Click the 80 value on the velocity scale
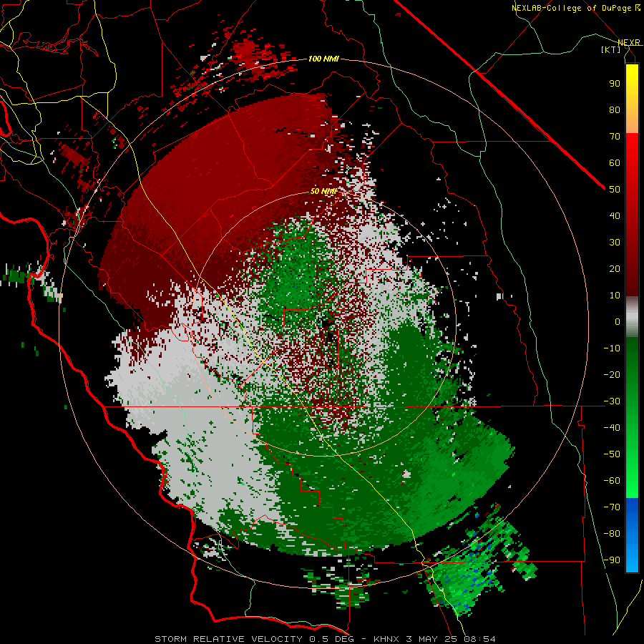The width and height of the screenshot is (644, 644). pyautogui.click(x=615, y=110)
